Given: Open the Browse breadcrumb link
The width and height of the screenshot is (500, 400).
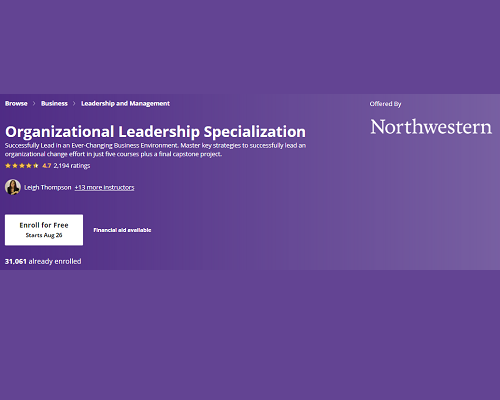Looking at the screenshot, I should (x=16, y=104).
